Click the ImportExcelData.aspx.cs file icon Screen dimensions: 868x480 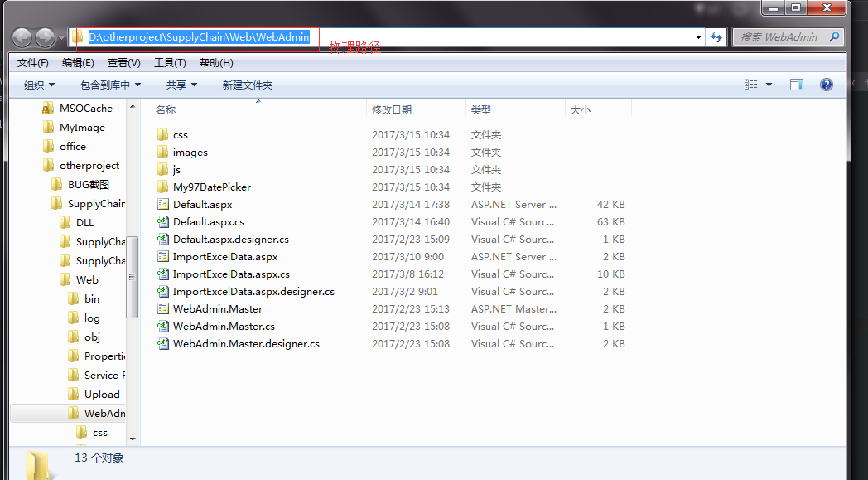(162, 274)
